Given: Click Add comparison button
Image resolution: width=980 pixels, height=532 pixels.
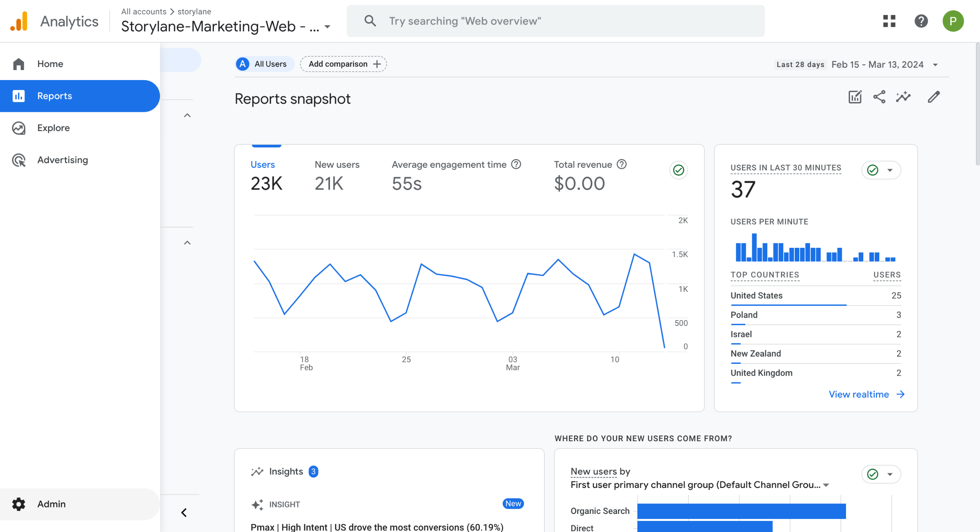Looking at the screenshot, I should tap(343, 64).
